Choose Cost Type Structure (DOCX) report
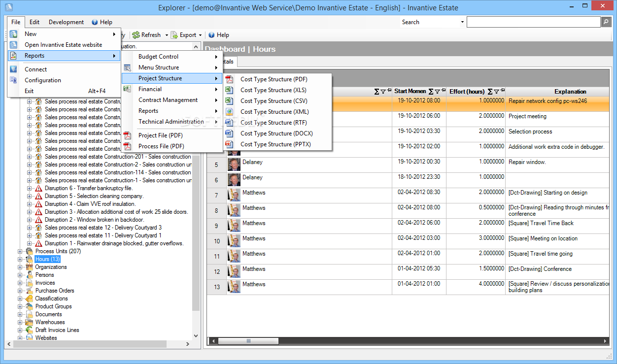Viewport: 617px width, 364px height. 276,133
